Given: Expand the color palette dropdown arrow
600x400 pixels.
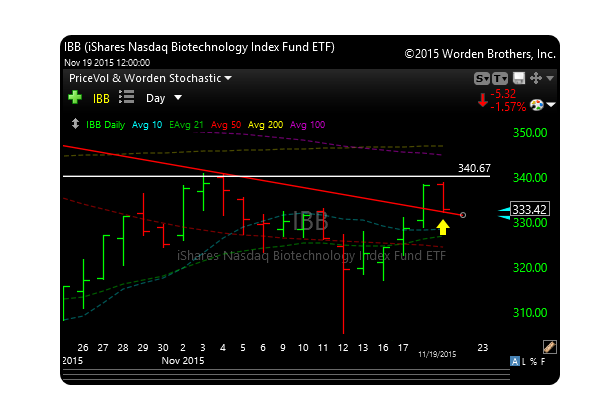Looking at the screenshot, I should pyautogui.click(x=551, y=104).
